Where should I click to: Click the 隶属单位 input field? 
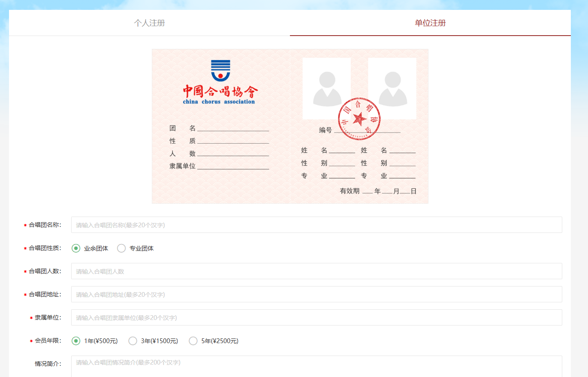click(316, 317)
